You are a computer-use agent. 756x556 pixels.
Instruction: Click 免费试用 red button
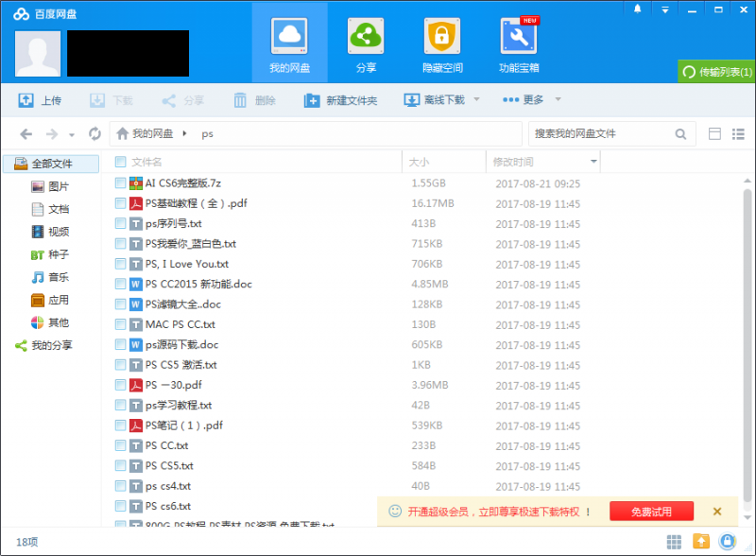pos(651,512)
